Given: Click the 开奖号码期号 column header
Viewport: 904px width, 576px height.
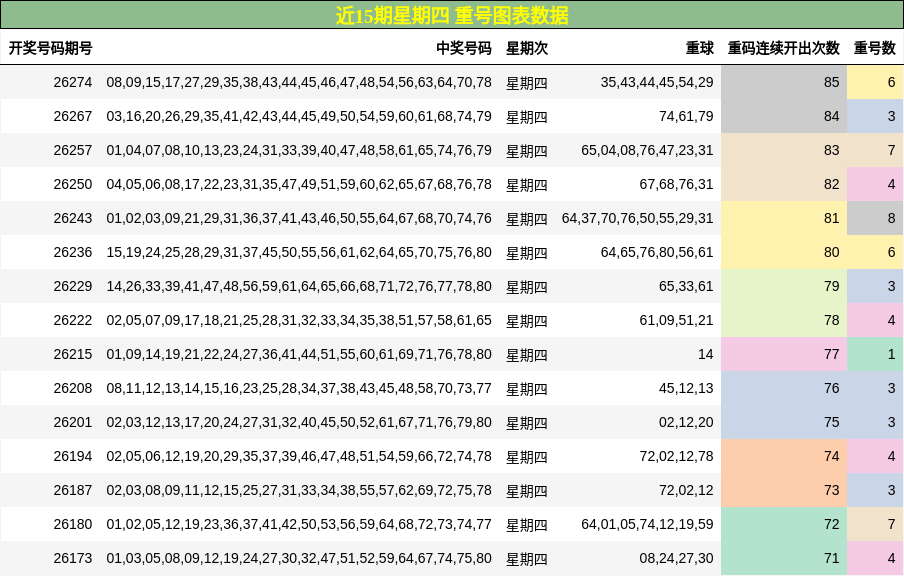Looking at the screenshot, I should tap(50, 48).
